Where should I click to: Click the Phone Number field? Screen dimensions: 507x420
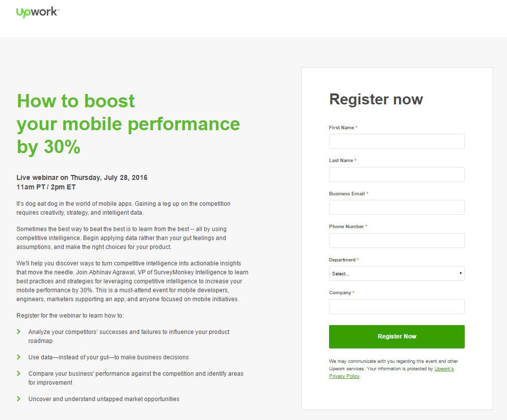[x=396, y=240]
